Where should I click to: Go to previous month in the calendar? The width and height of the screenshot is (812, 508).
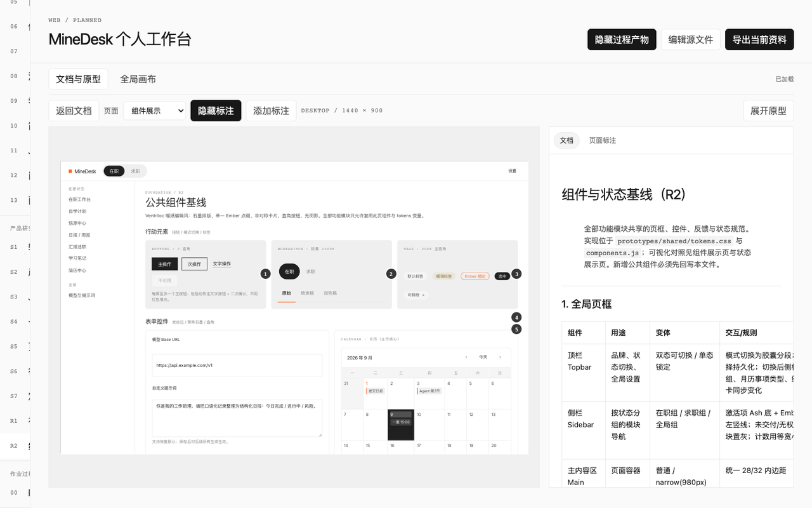point(467,357)
